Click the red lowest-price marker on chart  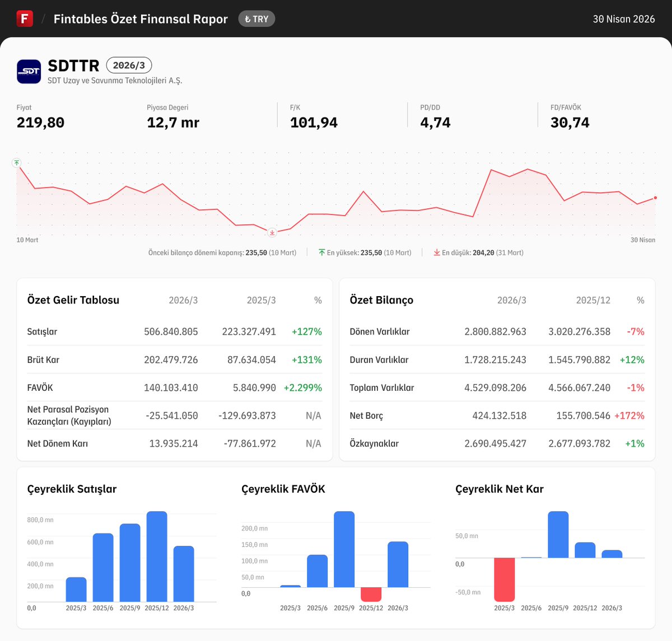tap(272, 232)
